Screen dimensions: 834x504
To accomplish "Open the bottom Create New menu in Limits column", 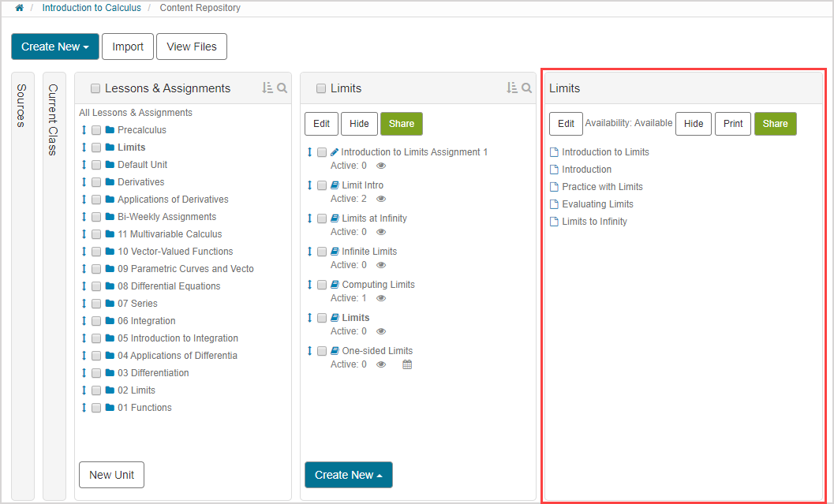I will tap(348, 475).
